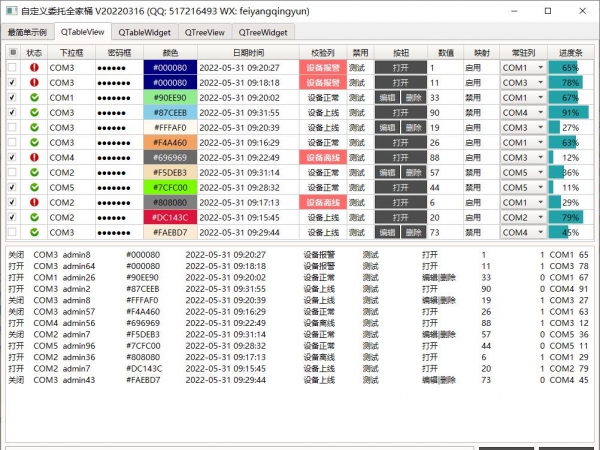Click the red offline status icon in the #696969 row
Screen dimensions: 600x450
[x=34, y=158]
